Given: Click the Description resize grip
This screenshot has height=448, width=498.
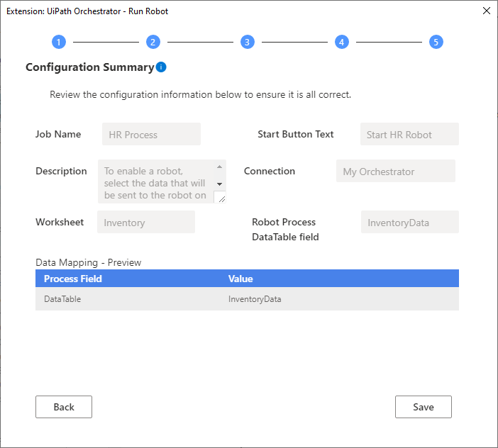Looking at the screenshot, I should tap(220, 197).
